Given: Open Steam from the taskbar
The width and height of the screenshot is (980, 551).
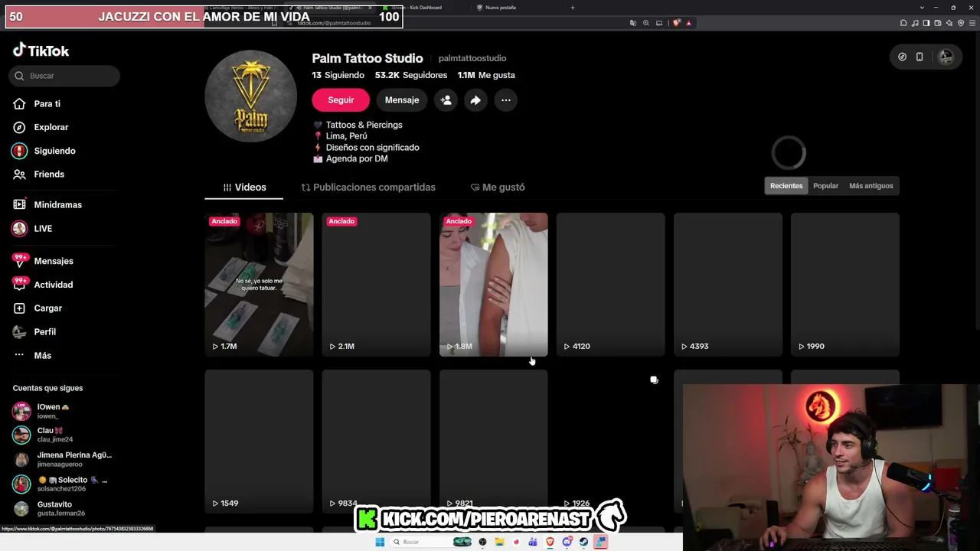Looking at the screenshot, I should coord(583,542).
